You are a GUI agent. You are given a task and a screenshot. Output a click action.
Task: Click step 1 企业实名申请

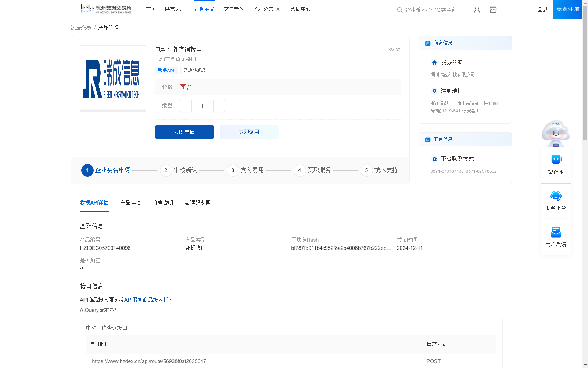point(106,170)
